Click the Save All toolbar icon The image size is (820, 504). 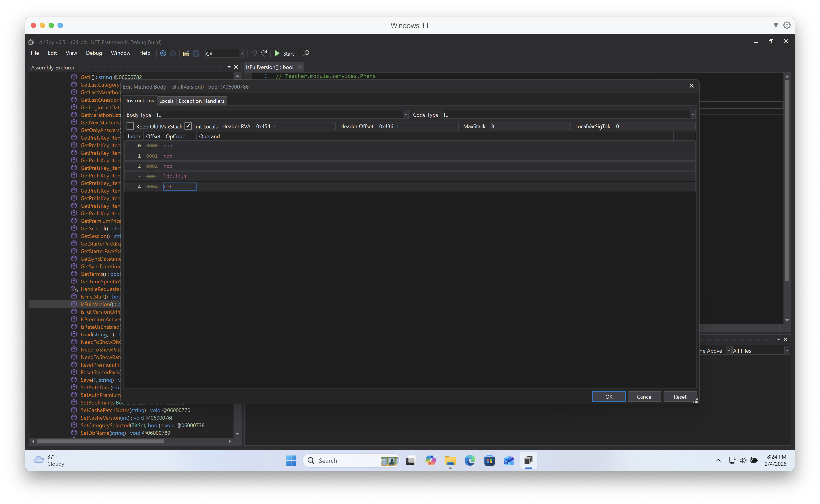[x=196, y=53]
